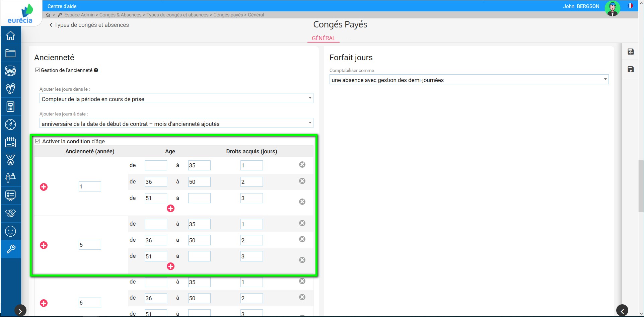Click the save disk icon on right
Screen dimensions: 644x317
click(631, 69)
